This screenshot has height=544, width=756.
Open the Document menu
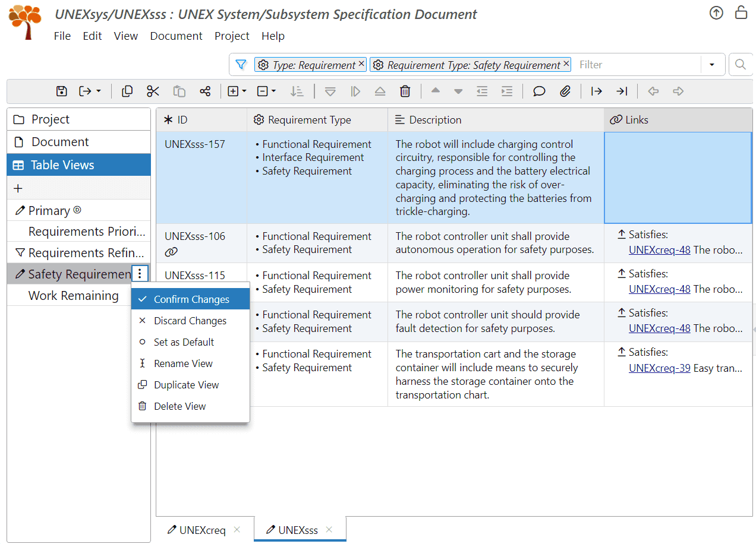click(x=177, y=36)
